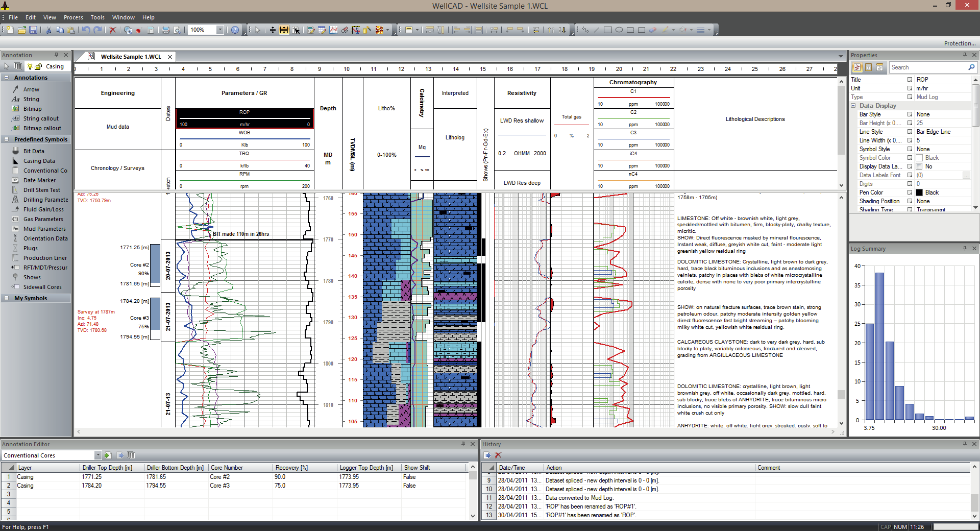Click the red X icon in History panel
Screen dimensions: 980x531
[x=498, y=455]
